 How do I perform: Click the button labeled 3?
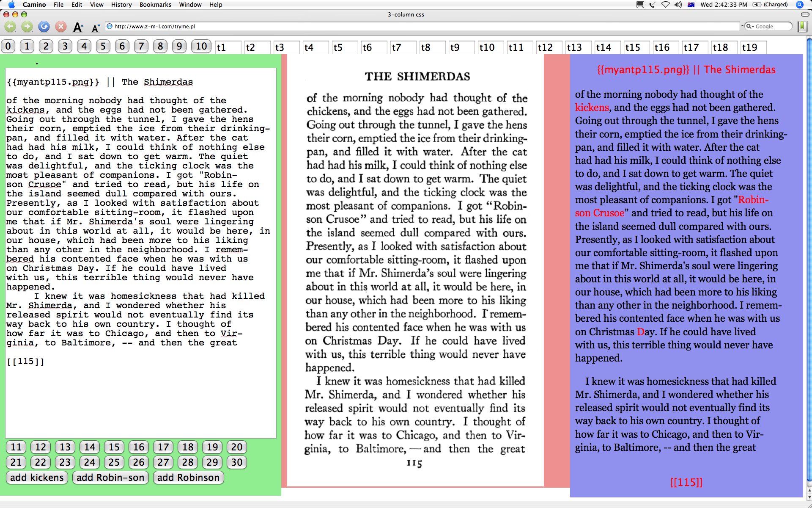[x=65, y=46]
